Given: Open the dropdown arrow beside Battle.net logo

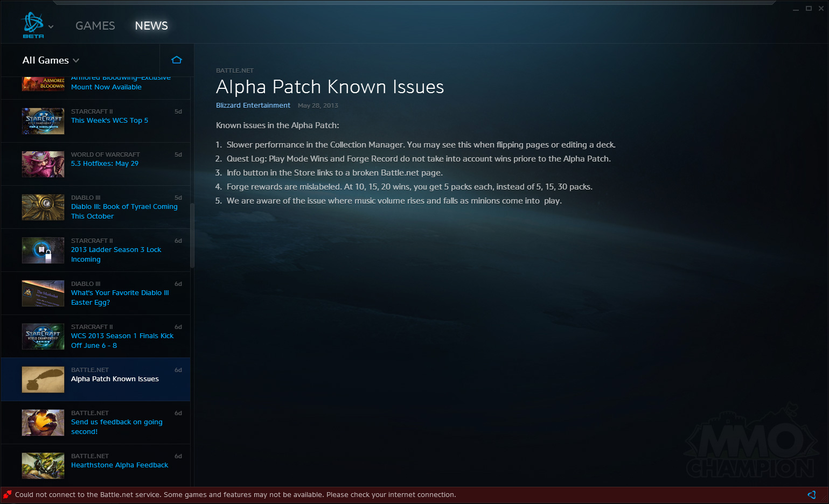Looking at the screenshot, I should pyautogui.click(x=51, y=26).
